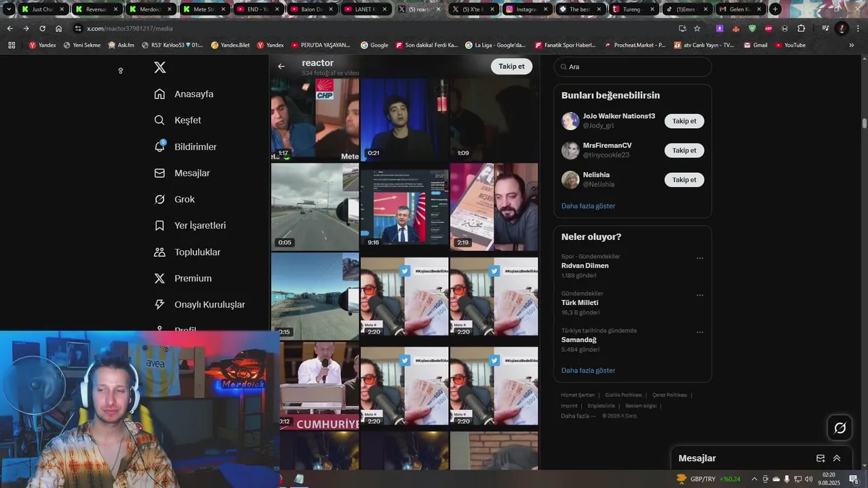Open the Ask.fm bookmark
The width and height of the screenshot is (868, 488).
click(x=121, y=45)
